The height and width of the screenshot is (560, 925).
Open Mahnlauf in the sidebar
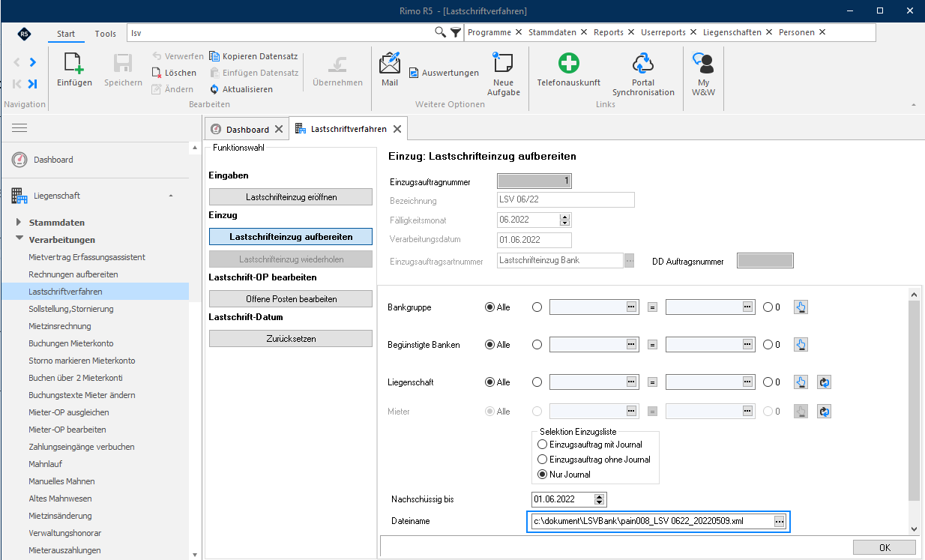point(46,464)
